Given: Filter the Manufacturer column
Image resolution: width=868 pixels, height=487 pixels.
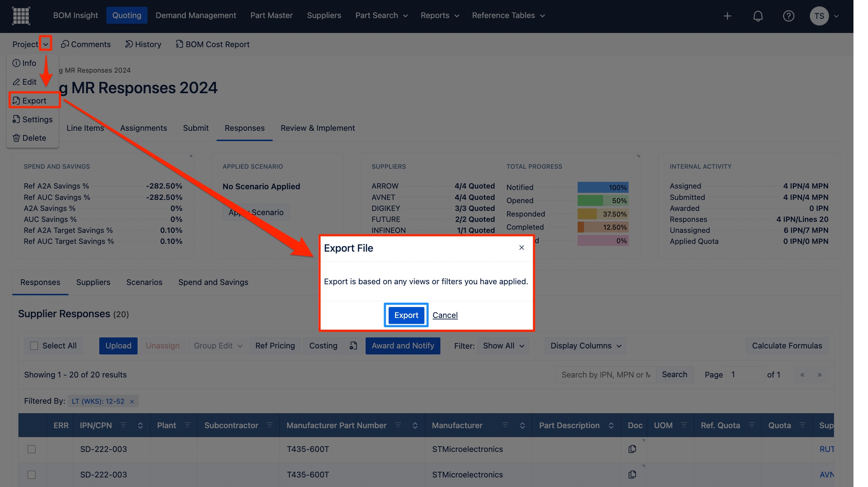Looking at the screenshot, I should (506, 425).
